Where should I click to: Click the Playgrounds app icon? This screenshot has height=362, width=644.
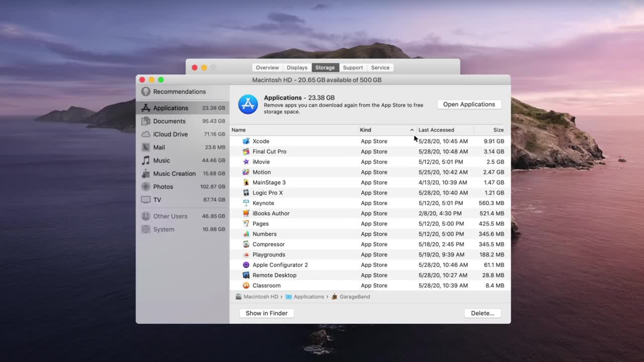246,254
